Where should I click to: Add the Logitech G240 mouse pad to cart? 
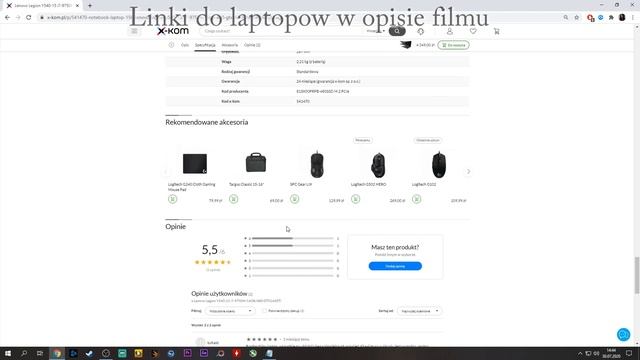click(x=173, y=199)
